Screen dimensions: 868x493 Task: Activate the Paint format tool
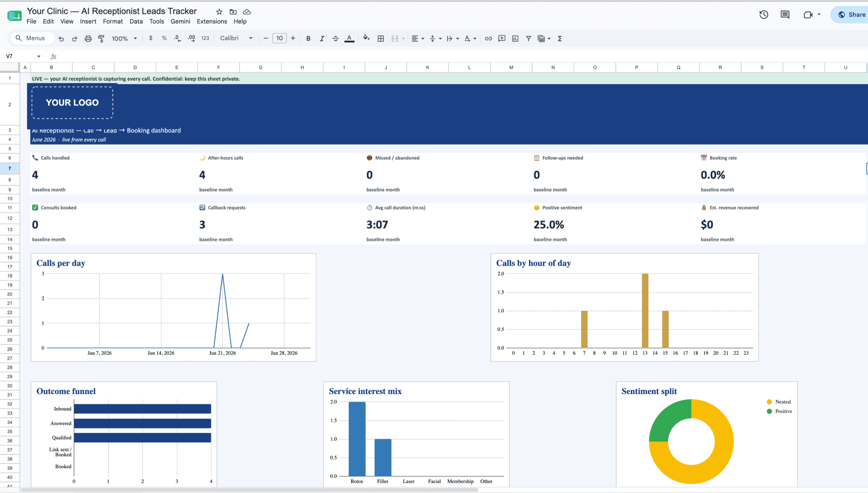pyautogui.click(x=101, y=39)
